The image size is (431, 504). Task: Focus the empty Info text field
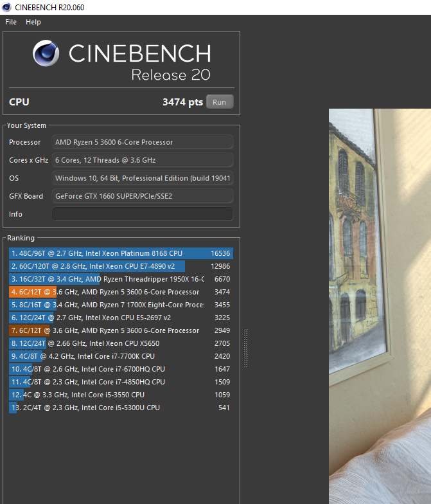click(143, 213)
